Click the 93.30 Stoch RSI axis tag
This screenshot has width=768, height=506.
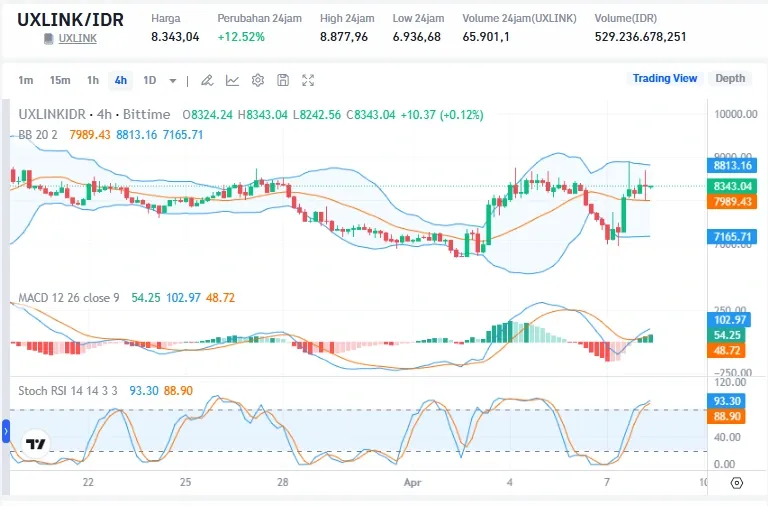(x=726, y=401)
